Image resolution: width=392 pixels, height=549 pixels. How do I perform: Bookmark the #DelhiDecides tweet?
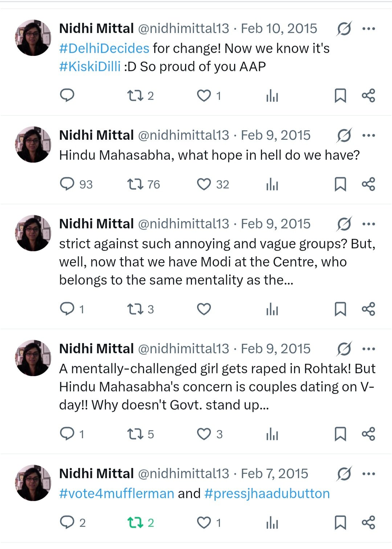click(340, 95)
